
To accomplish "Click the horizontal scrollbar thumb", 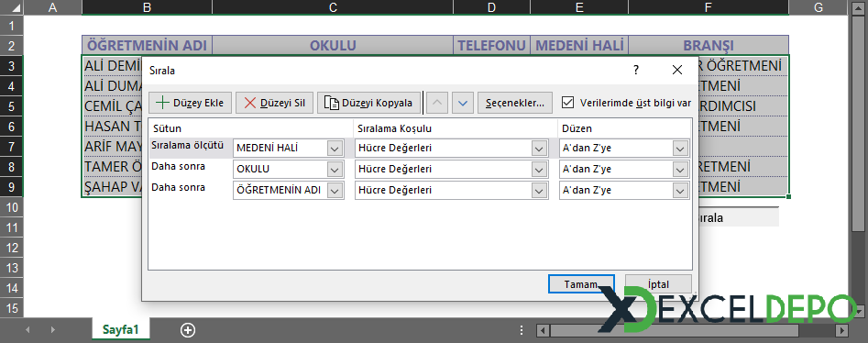I will pos(675,330).
